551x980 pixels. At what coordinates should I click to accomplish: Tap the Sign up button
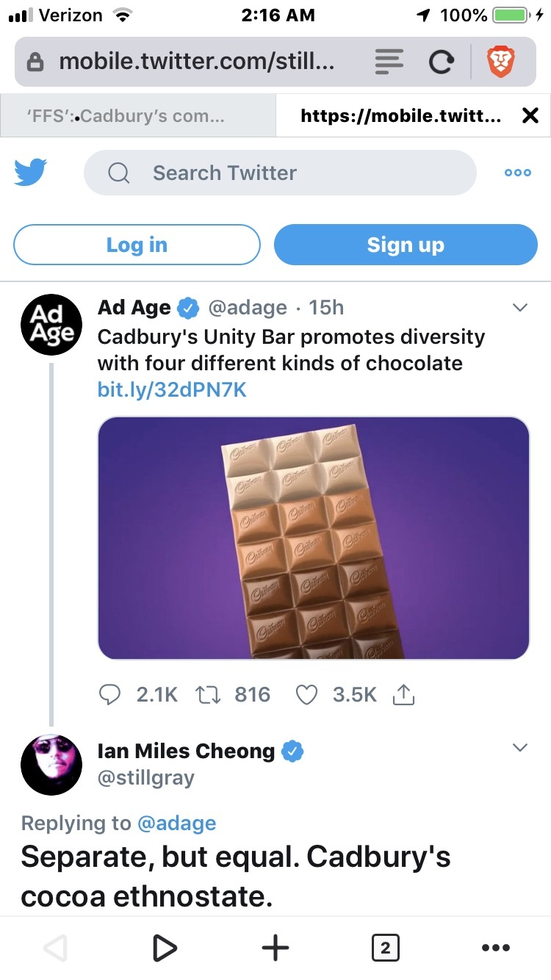[406, 245]
